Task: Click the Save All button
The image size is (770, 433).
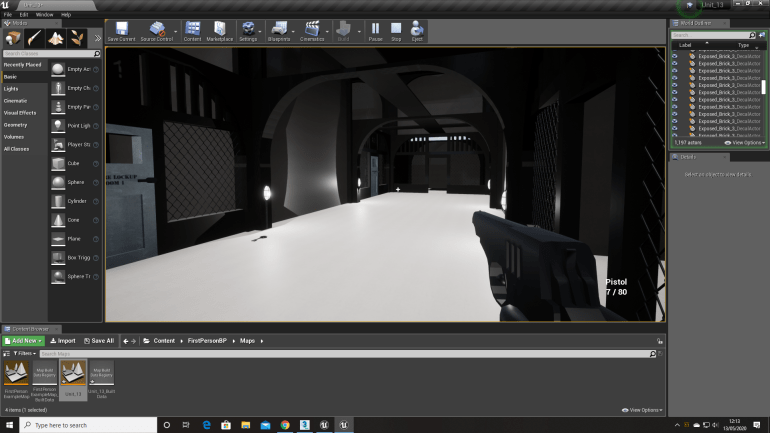Action: click(99, 341)
